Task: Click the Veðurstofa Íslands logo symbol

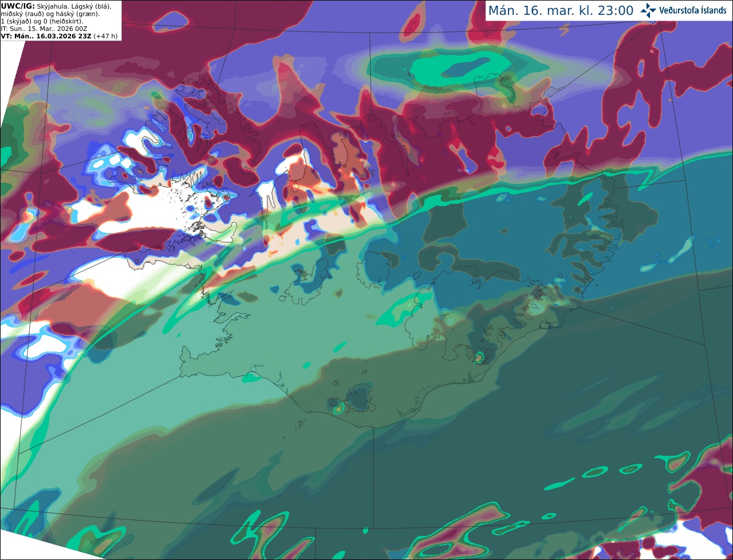Action: pos(648,10)
